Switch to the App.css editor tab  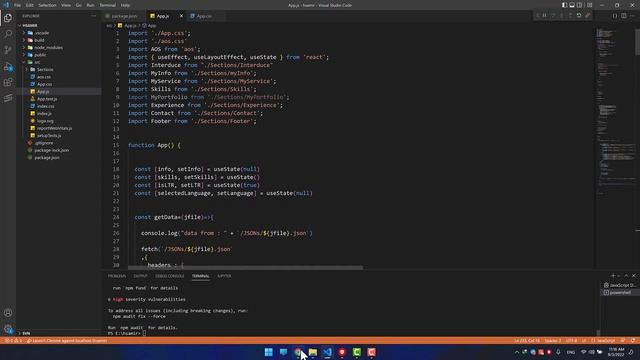pyautogui.click(x=204, y=16)
